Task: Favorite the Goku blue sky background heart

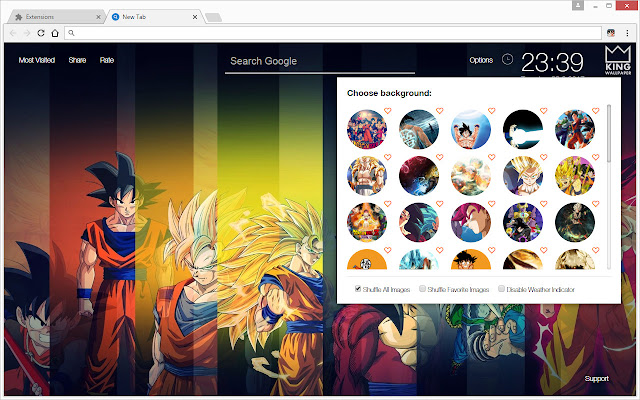Action: click(x=492, y=111)
